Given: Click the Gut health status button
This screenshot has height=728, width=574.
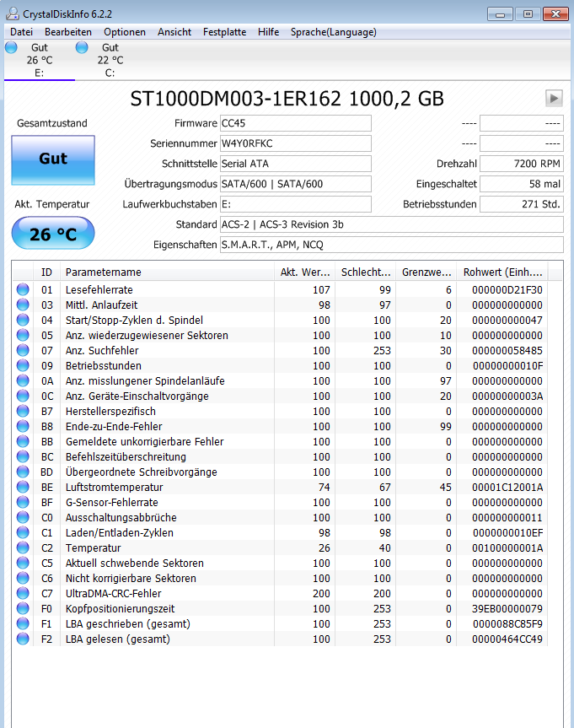Looking at the screenshot, I should 53,160.
